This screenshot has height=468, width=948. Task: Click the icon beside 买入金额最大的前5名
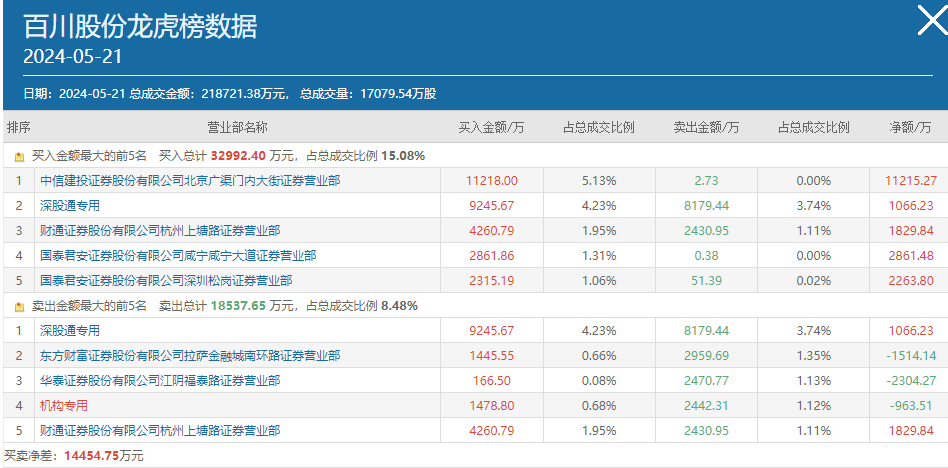19,157
